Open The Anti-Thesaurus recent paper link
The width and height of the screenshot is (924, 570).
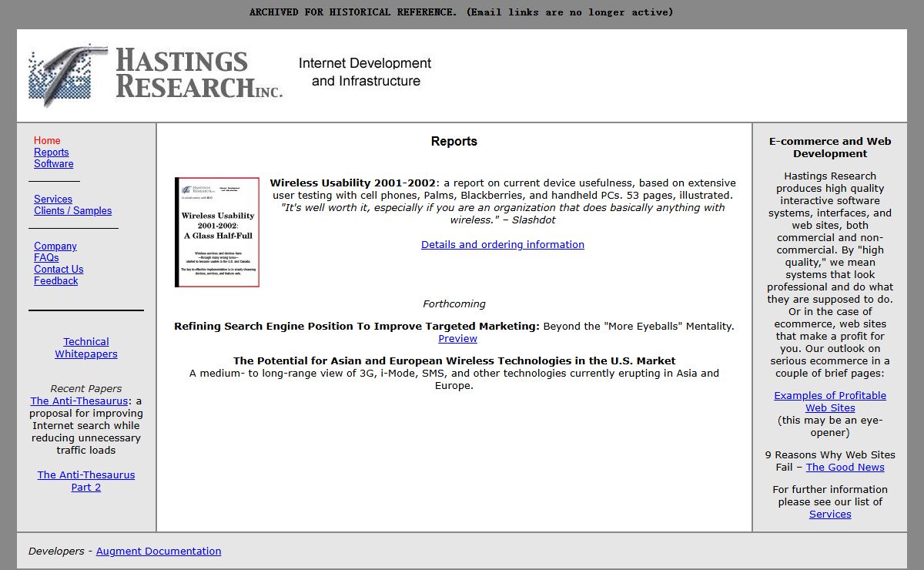point(79,401)
